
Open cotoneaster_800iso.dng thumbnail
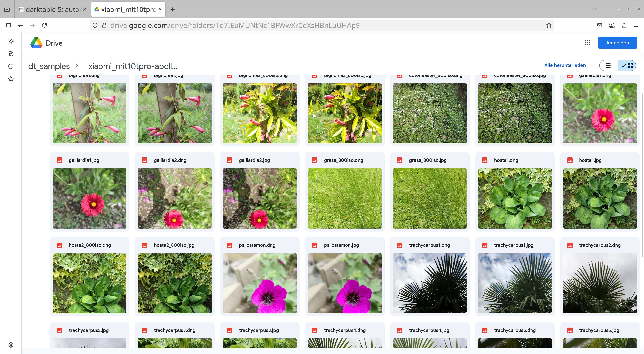click(x=430, y=113)
